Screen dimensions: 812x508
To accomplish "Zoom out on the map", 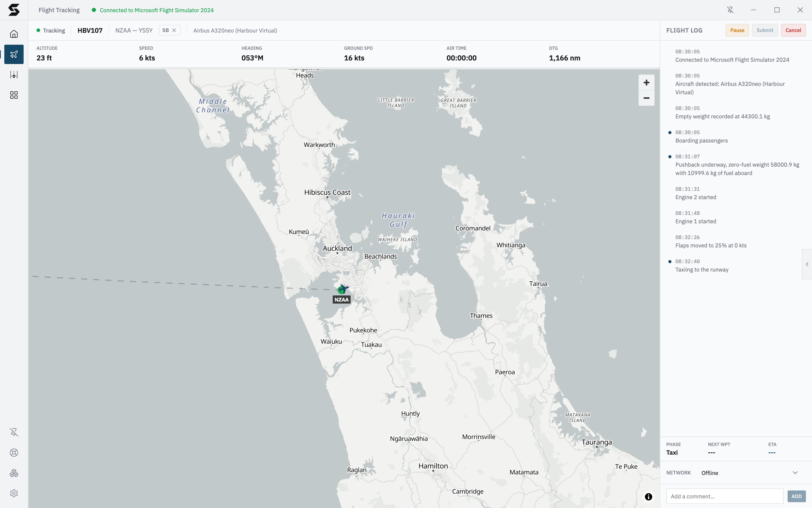I will tap(646, 98).
